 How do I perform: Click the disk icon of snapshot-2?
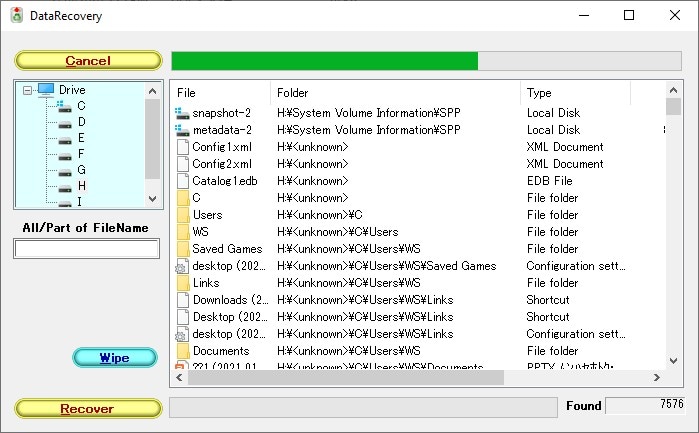point(182,113)
